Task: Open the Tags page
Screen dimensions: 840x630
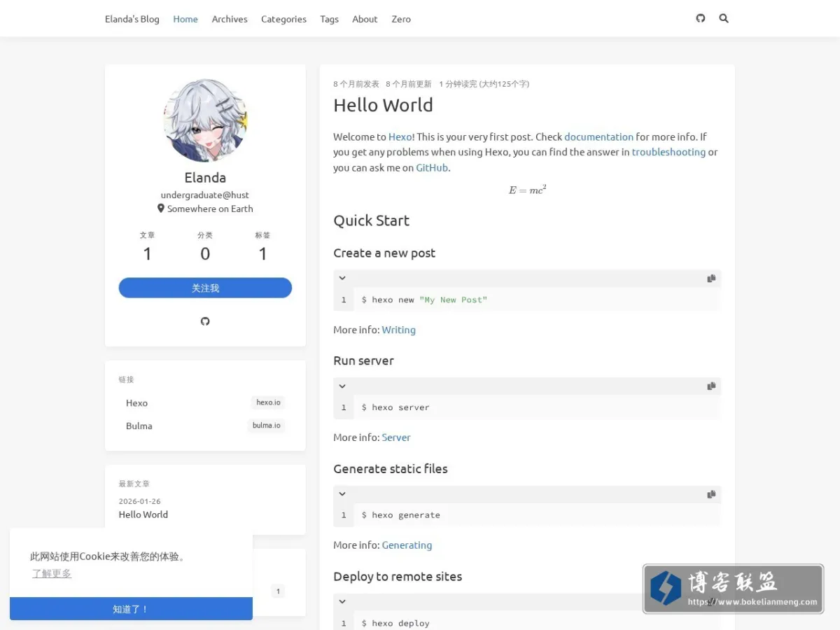Action: [329, 19]
